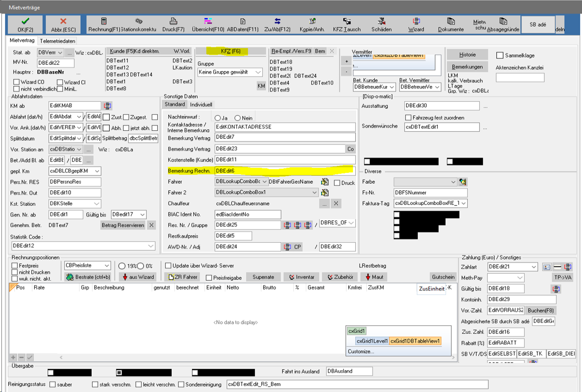Expand the Zahlart combo box
This screenshot has height=392, width=582.
tap(533, 267)
